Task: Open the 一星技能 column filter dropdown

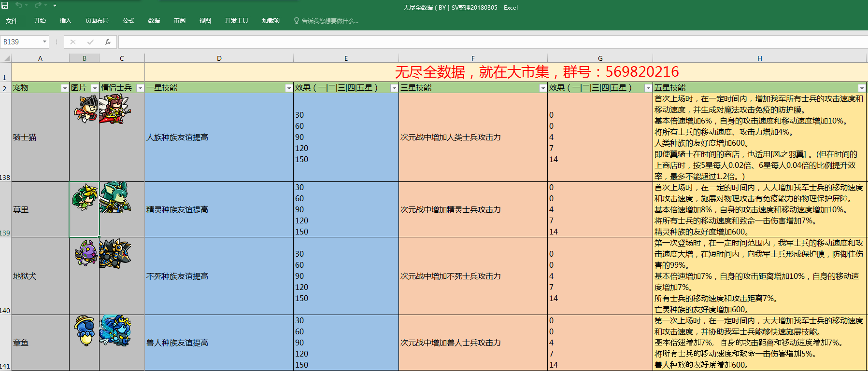Action: [x=289, y=88]
